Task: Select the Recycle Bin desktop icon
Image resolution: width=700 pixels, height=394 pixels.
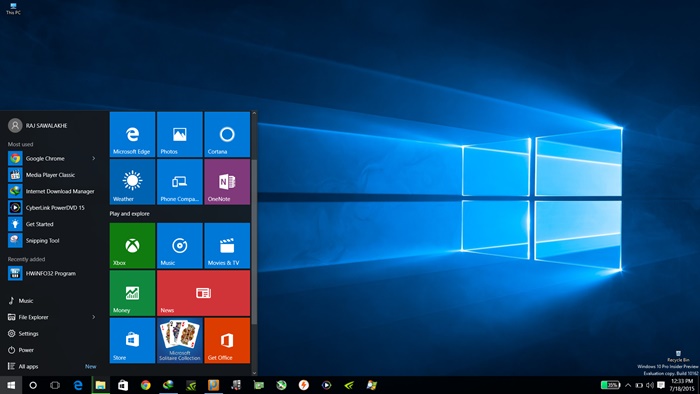Action: pyautogui.click(x=678, y=356)
